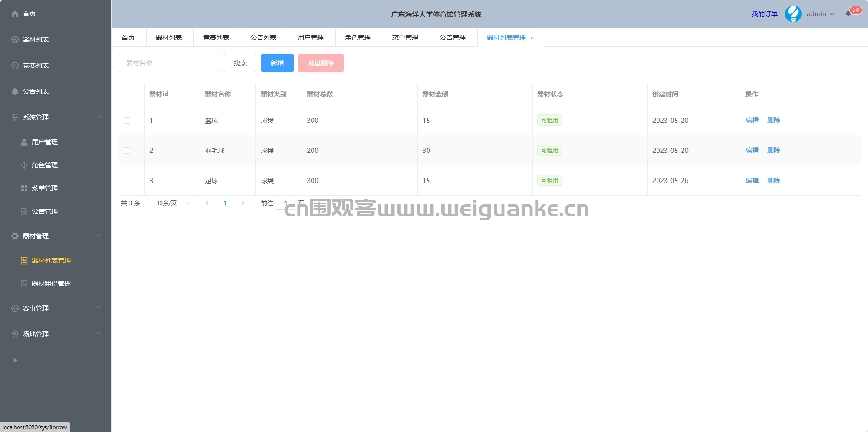Viewport: 868px width, 432px height.
Task: Edit the 篮球 row
Action: pos(752,120)
